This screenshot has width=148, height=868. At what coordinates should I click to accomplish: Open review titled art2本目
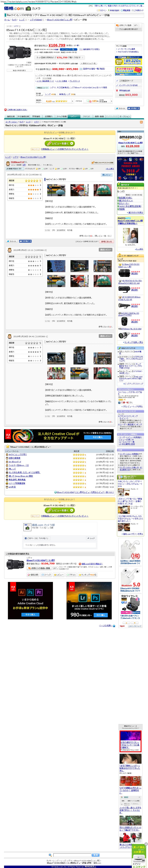click(12, 487)
